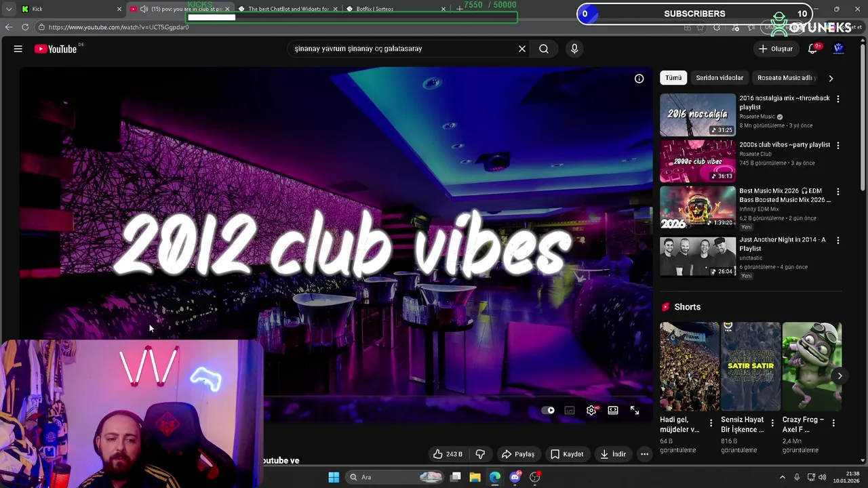This screenshot has height=488, width=868.
Task: Open options menu for 2016 nostalgia mix
Action: click(x=838, y=99)
